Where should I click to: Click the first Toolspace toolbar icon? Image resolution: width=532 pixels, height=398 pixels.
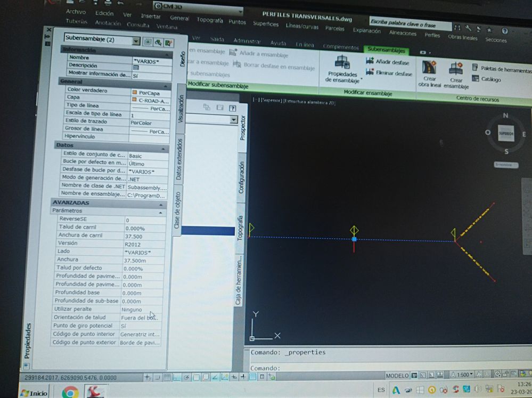click(x=206, y=107)
